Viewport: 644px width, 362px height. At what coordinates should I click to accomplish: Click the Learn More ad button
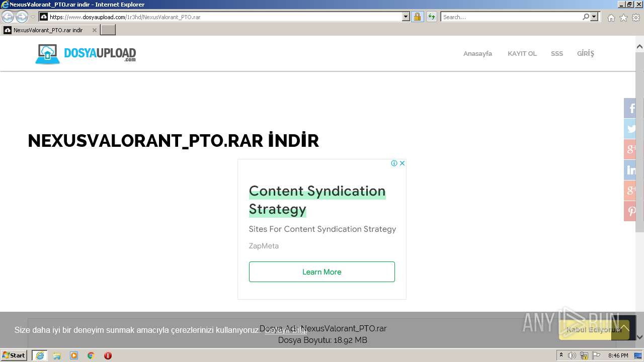[322, 272]
